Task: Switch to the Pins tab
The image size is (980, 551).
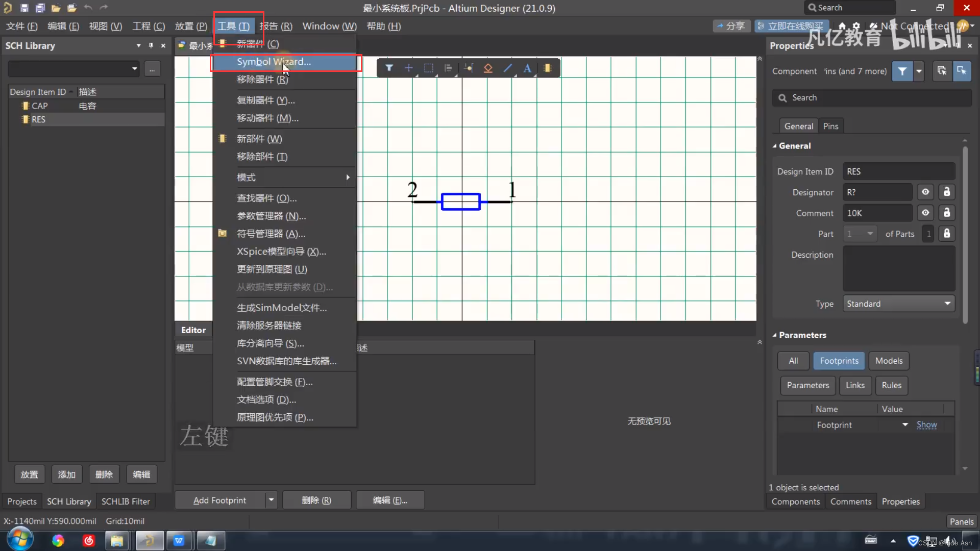Action: 830,127
